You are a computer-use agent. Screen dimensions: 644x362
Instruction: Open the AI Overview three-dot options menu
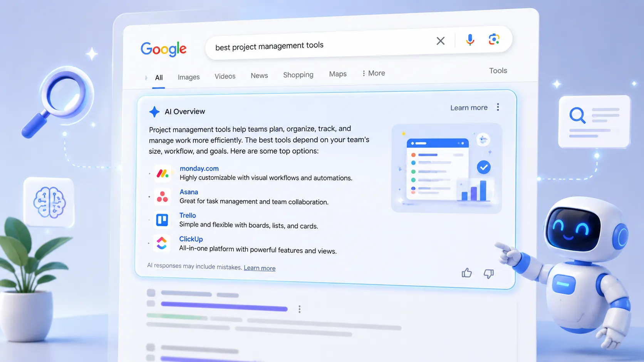(x=498, y=107)
